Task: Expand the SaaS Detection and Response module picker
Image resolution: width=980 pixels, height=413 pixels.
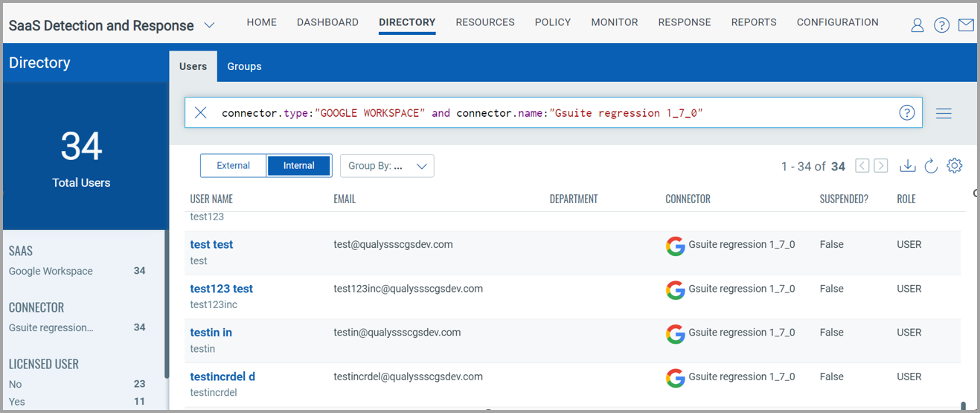Action: [x=209, y=25]
